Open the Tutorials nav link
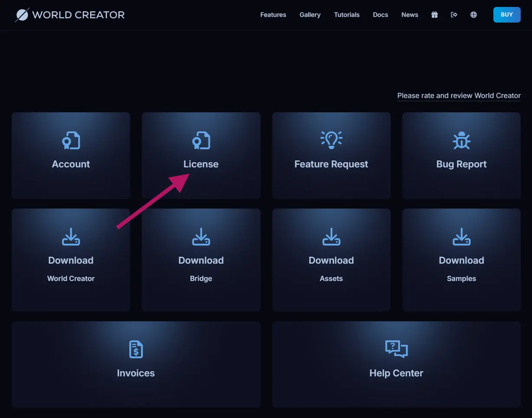 tap(347, 15)
